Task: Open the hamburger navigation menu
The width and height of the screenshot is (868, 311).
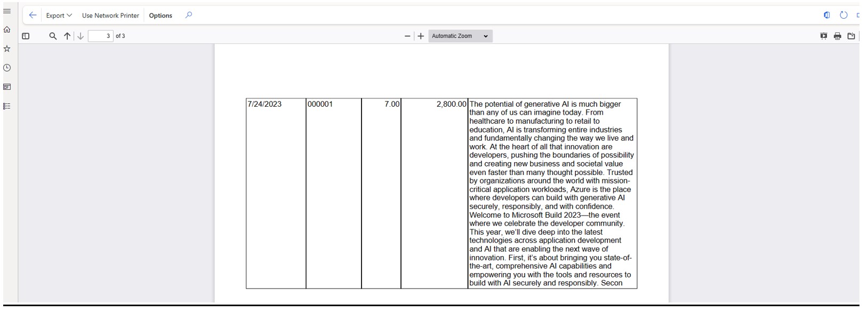Action: [7, 11]
